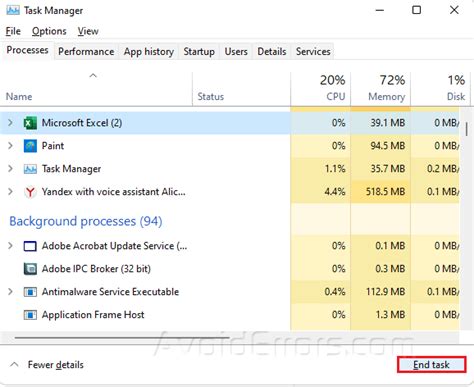Click the 112.9 MB memory value
The height and width of the screenshot is (387, 474).
[x=386, y=292]
